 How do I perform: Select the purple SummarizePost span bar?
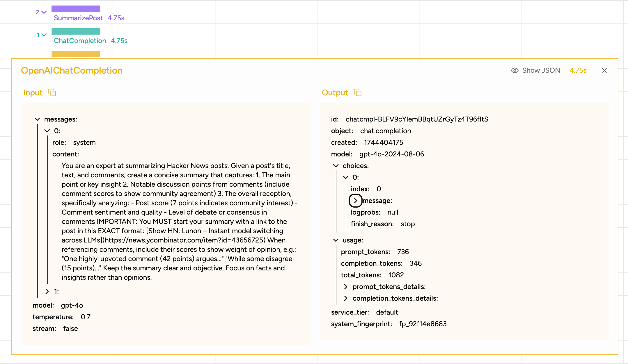76,9
